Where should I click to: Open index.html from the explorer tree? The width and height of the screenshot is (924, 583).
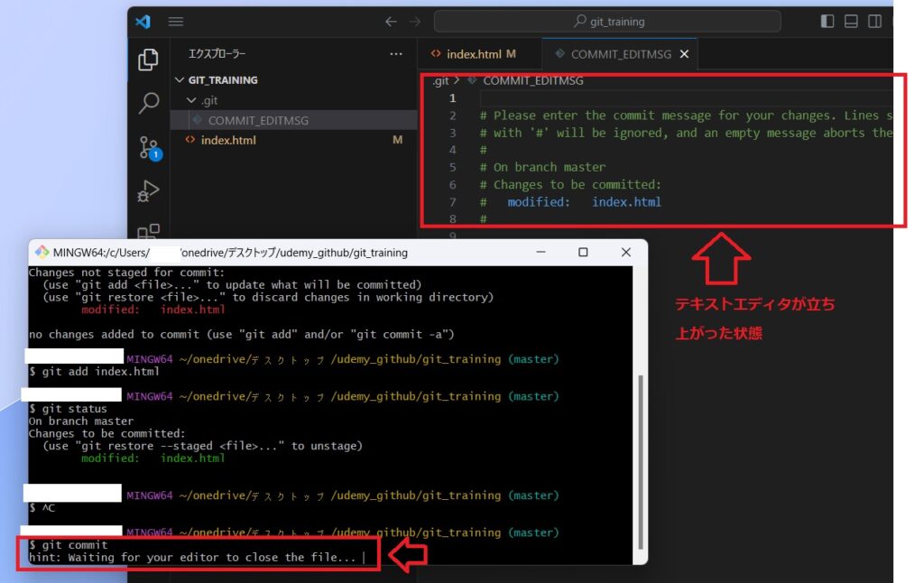(x=227, y=140)
